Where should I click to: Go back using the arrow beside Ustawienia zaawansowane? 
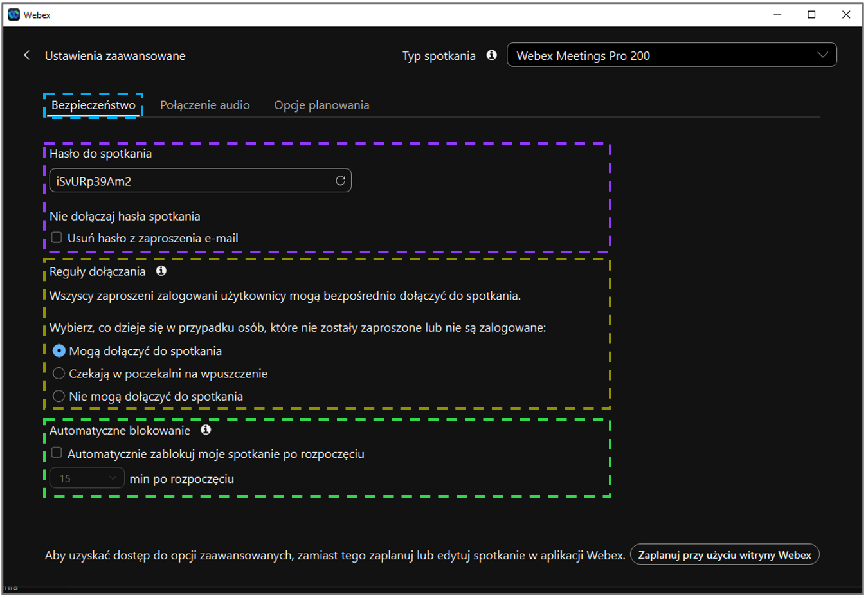coord(26,55)
